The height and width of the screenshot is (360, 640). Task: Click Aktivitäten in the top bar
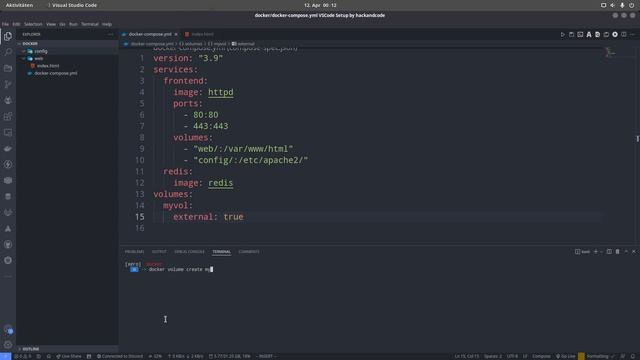coord(19,5)
